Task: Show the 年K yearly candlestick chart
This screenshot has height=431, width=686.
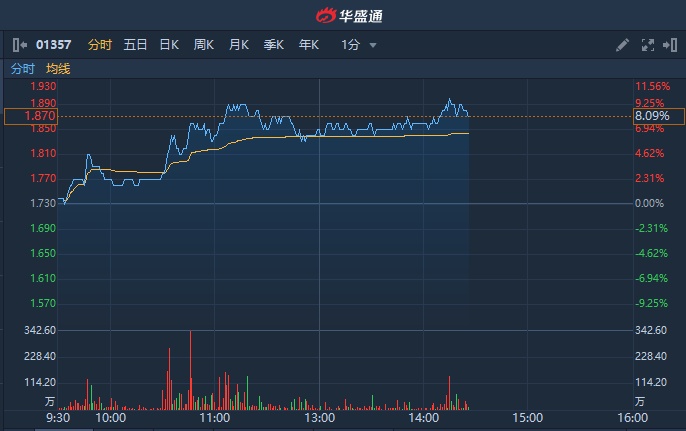Action: (308, 45)
